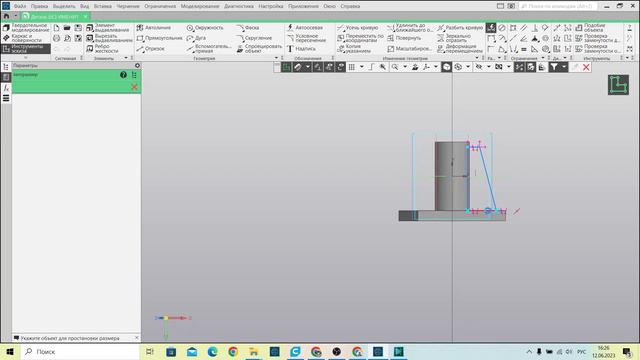This screenshot has height=360, width=640.
Task: Open file folder icon in toolbar
Action: [x=67, y=28]
